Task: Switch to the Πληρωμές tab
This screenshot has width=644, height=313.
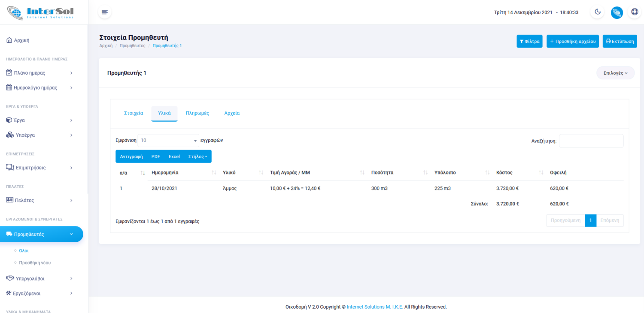Action: click(197, 113)
